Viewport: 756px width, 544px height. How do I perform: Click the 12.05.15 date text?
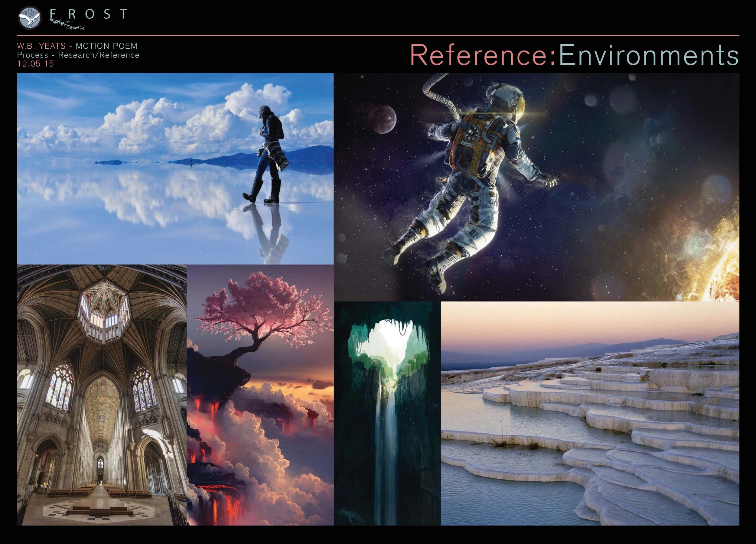pos(35,64)
